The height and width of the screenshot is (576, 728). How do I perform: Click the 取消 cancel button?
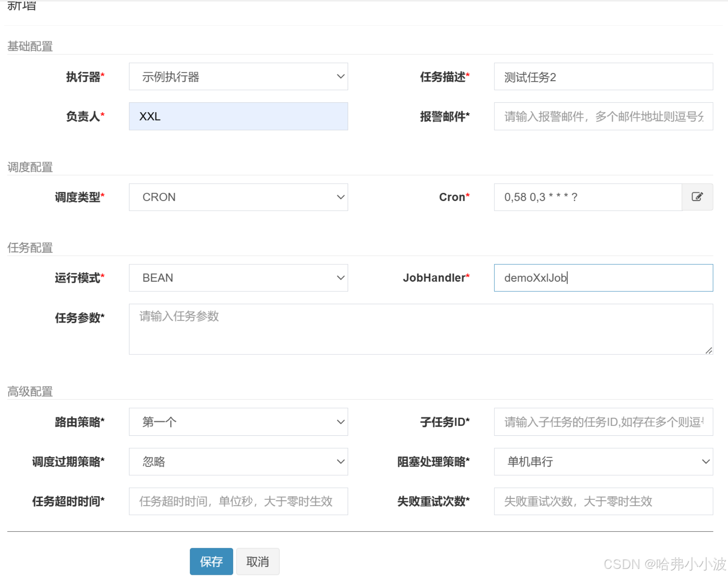tap(258, 561)
